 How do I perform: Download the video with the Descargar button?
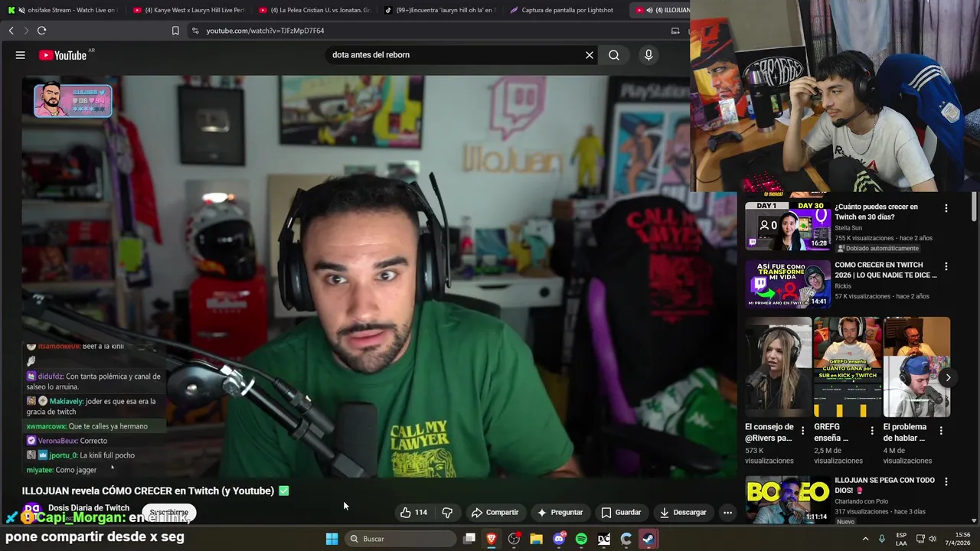pyautogui.click(x=683, y=512)
